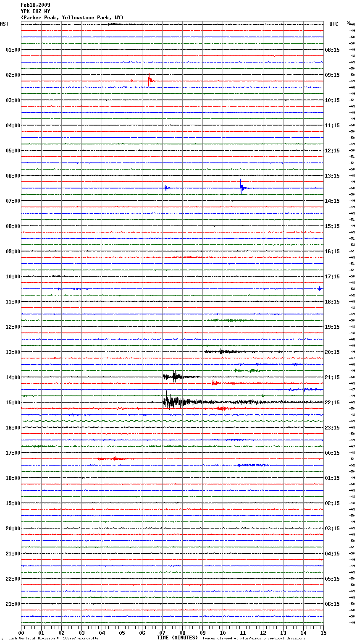The width and height of the screenshot is (357, 644).
Task: Click the 15:15 UTC time label
Action: tap(332, 226)
